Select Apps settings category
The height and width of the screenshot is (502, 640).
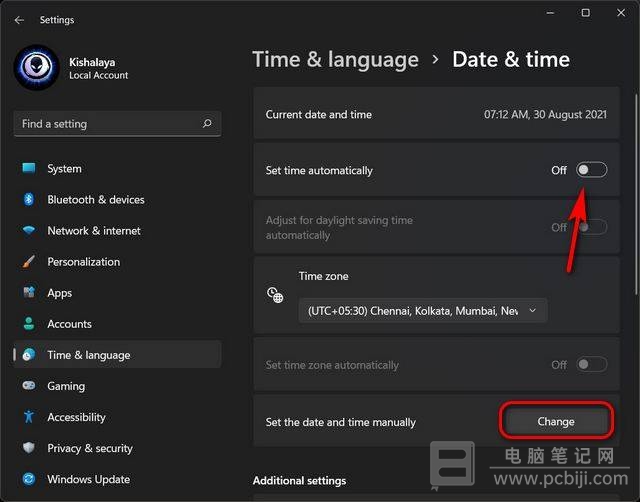point(118,293)
